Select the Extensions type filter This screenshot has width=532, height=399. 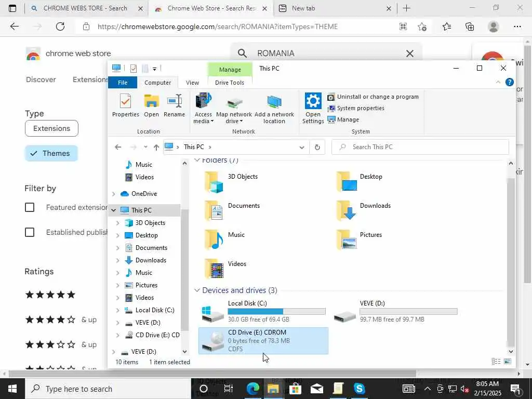point(51,129)
